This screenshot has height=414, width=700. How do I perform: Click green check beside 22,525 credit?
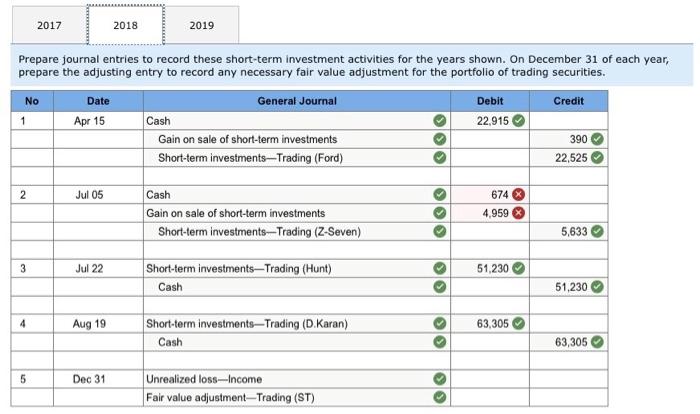pos(597,158)
